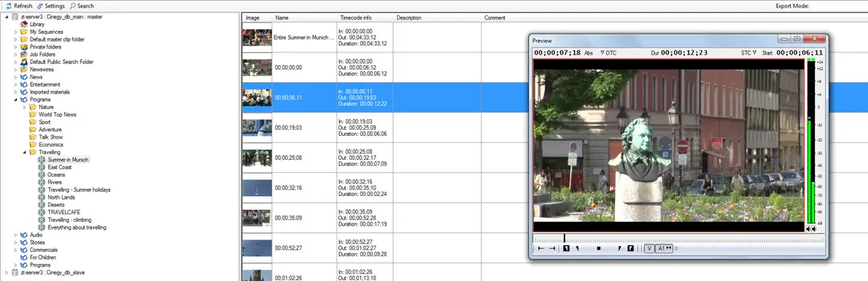This screenshot has height=281, width=868.
Task: Click the go-to-out-point button in Preview
Action: (552, 249)
